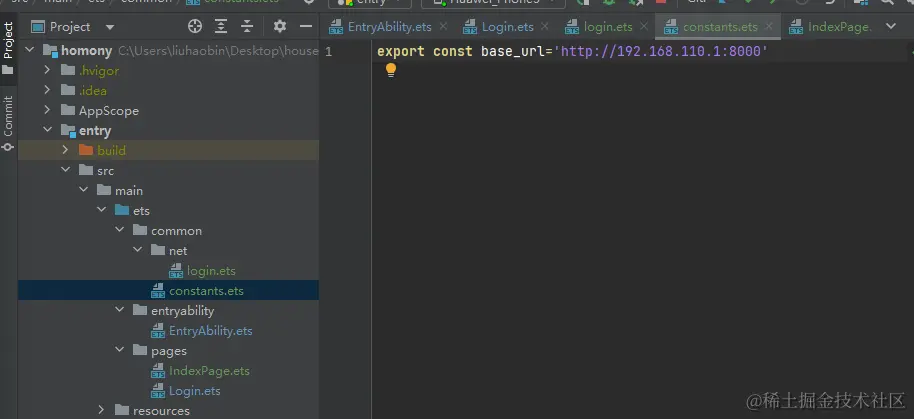The height and width of the screenshot is (419, 914).
Task: Collapse the entry module folder
Action: pos(48,130)
